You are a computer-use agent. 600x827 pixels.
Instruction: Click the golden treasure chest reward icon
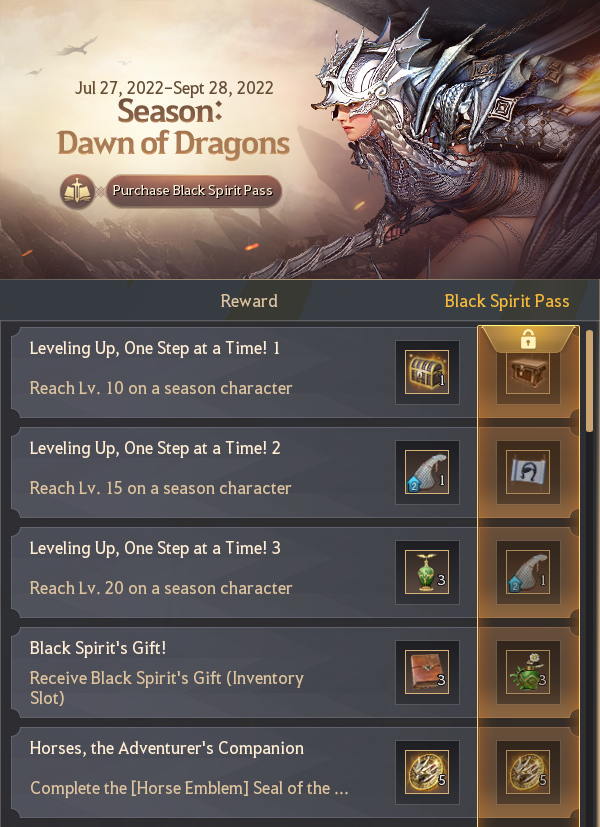pos(427,372)
